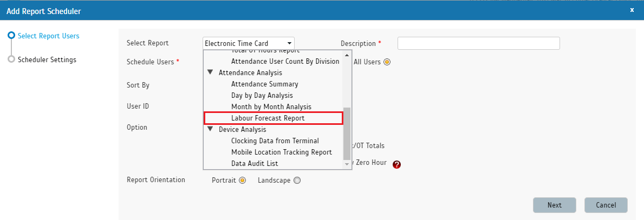
Task: Select Labour Forecast Report from list
Action: click(x=268, y=118)
